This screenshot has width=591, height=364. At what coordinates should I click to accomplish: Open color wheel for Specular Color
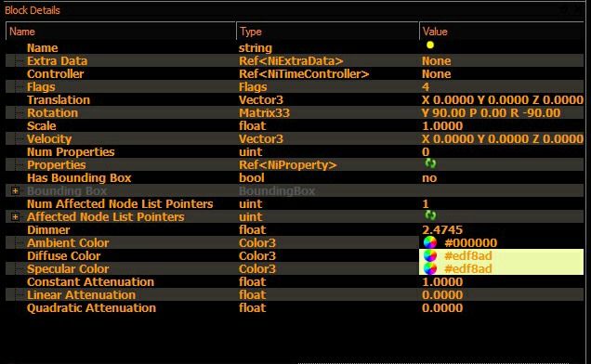pyautogui.click(x=430, y=268)
